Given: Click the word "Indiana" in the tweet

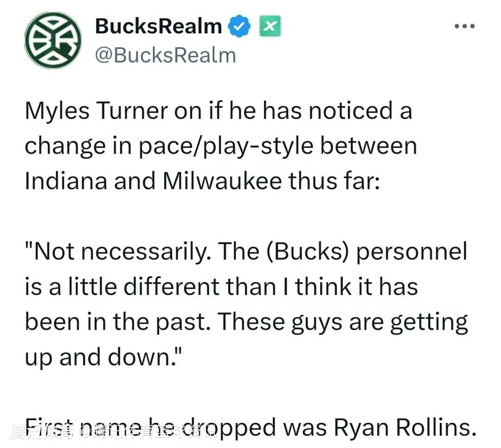Looking at the screenshot, I should click(x=66, y=181).
